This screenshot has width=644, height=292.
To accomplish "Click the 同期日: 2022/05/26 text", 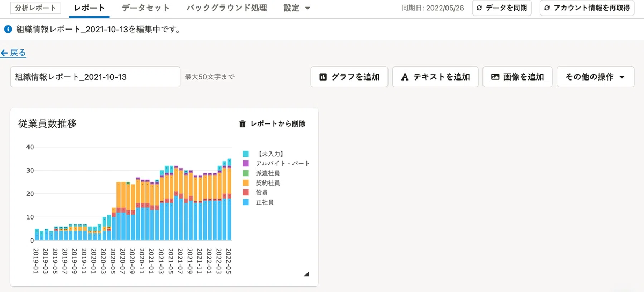I will (x=433, y=8).
